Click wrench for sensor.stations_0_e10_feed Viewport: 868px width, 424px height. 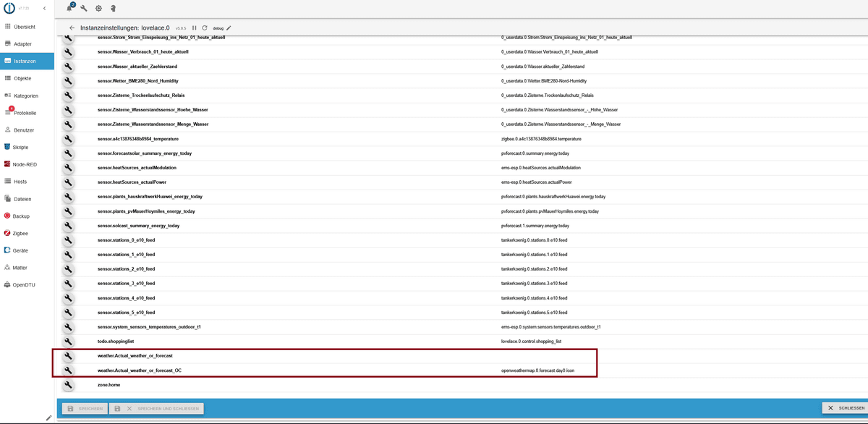[67, 240]
